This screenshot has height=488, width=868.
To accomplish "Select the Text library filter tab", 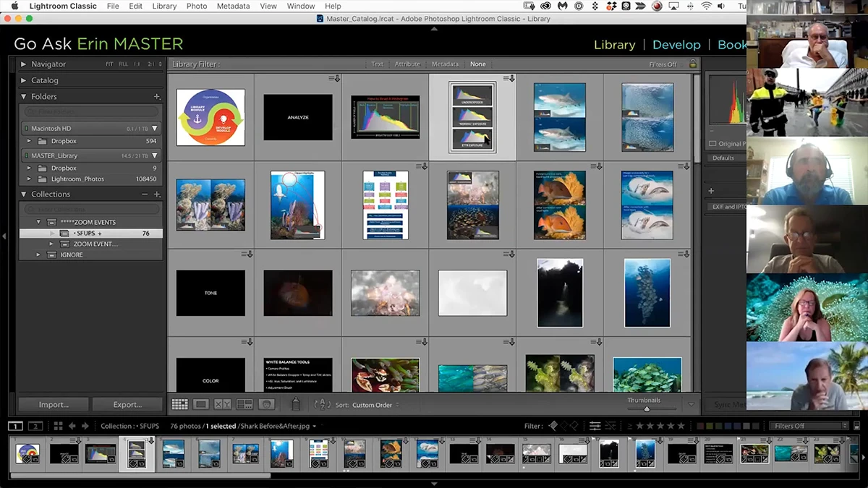I will [x=378, y=64].
